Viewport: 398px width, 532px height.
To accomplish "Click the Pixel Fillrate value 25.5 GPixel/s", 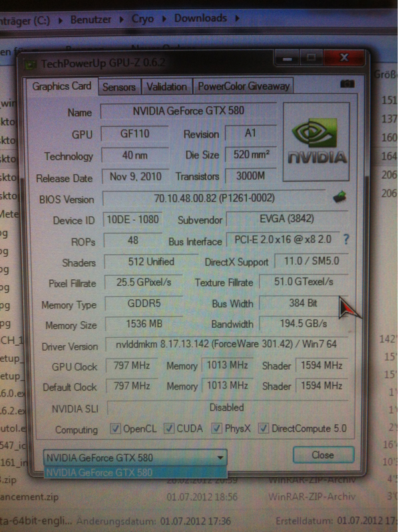I will (144, 282).
